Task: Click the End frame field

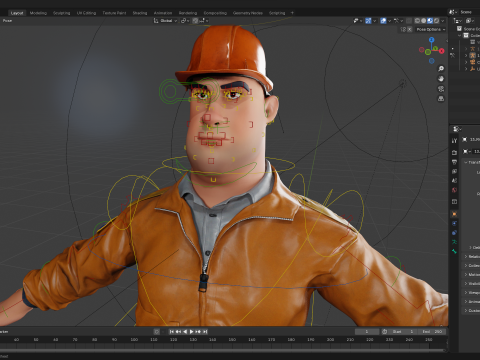Action: coord(432,332)
